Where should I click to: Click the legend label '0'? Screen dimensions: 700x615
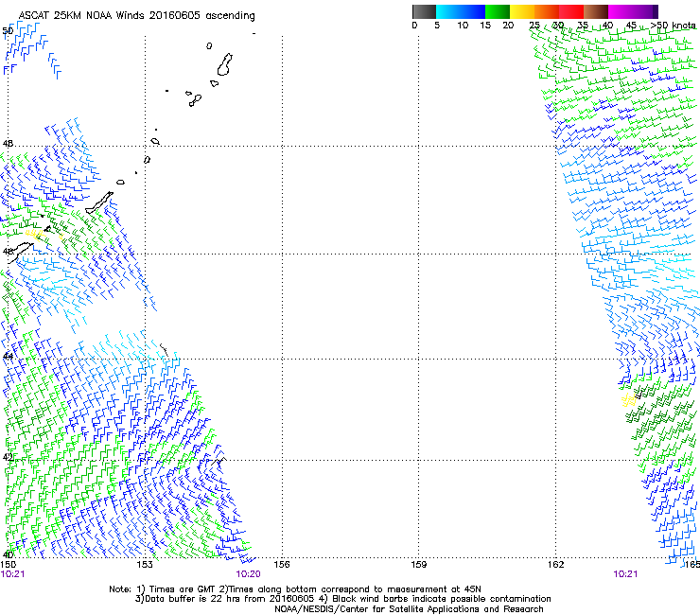coord(414,26)
